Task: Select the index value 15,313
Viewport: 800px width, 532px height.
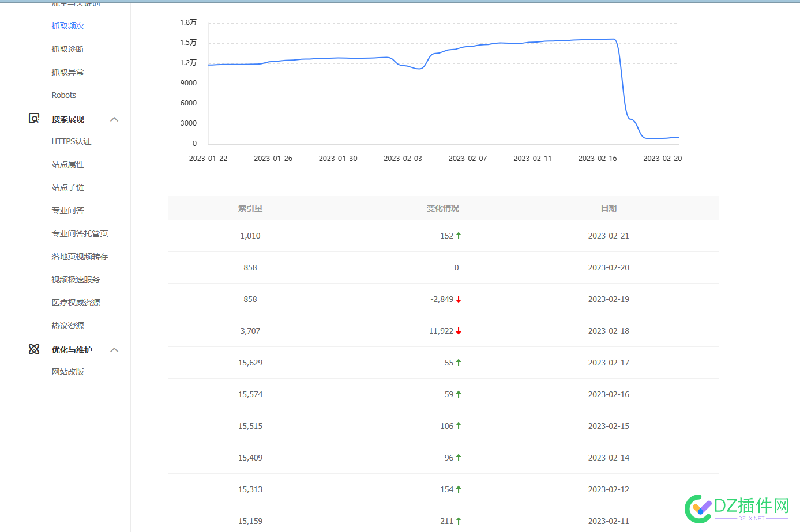Action: click(250, 489)
